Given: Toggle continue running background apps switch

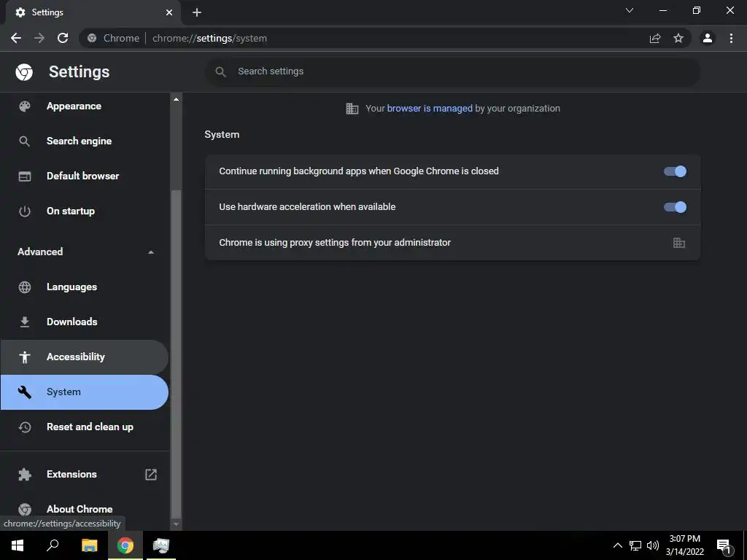Looking at the screenshot, I should click(x=675, y=171).
